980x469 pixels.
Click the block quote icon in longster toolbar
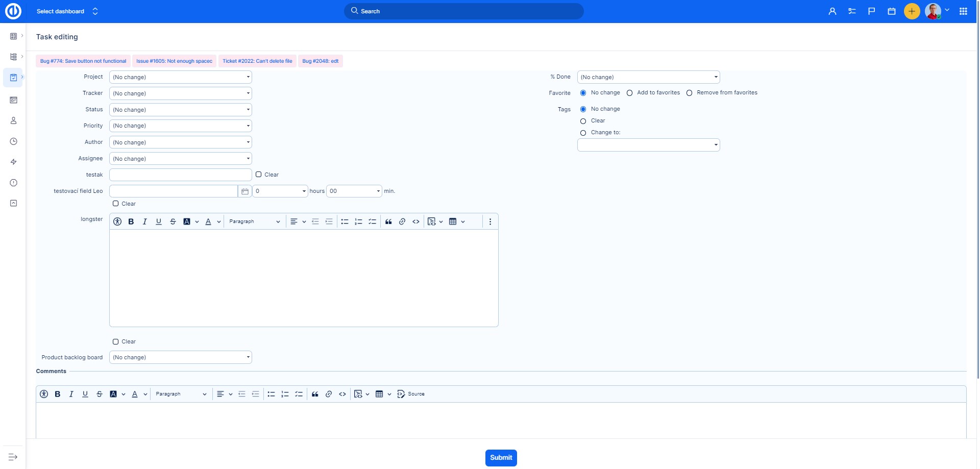[x=388, y=221]
